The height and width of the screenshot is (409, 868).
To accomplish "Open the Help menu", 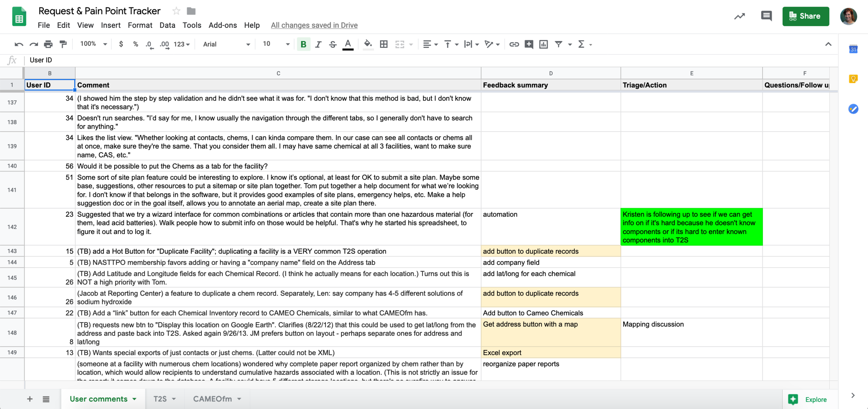I will [x=252, y=25].
